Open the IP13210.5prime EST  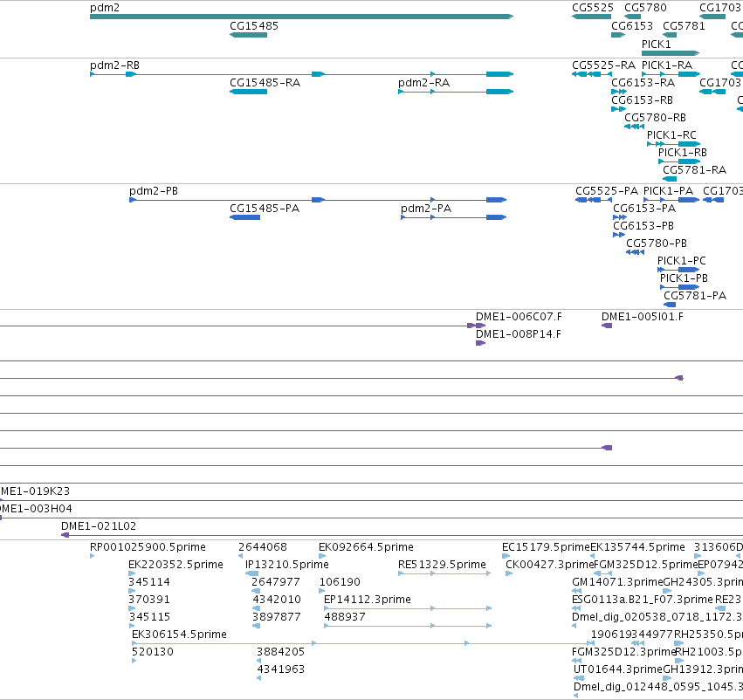point(251,573)
